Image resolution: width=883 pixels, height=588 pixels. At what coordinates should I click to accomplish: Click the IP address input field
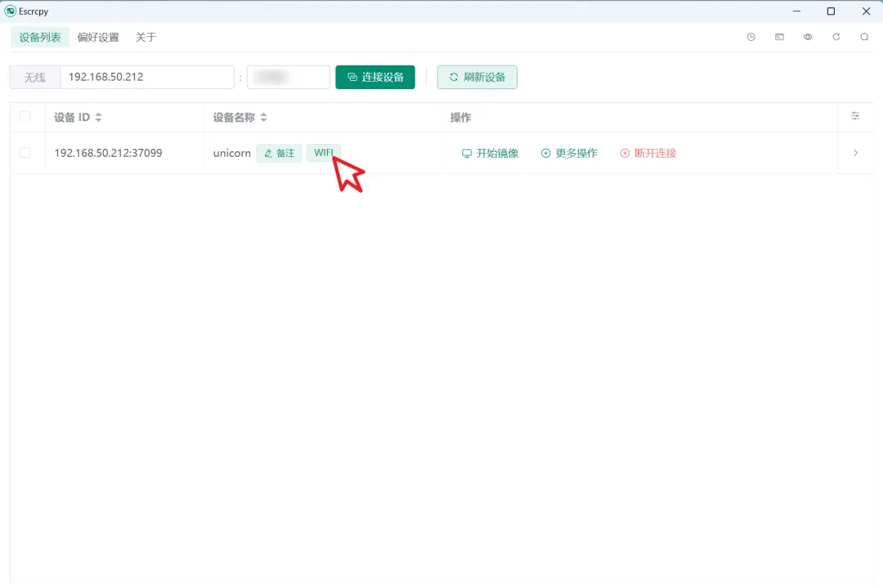[147, 76]
